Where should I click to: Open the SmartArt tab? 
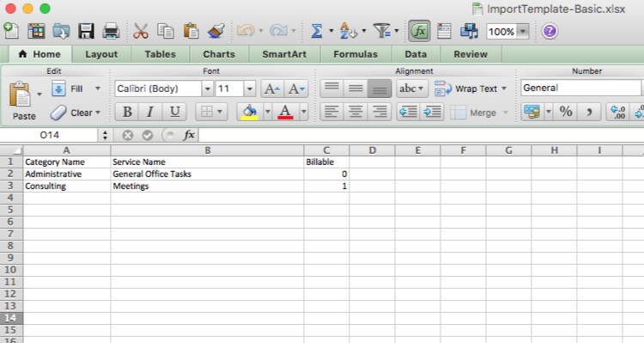point(284,54)
